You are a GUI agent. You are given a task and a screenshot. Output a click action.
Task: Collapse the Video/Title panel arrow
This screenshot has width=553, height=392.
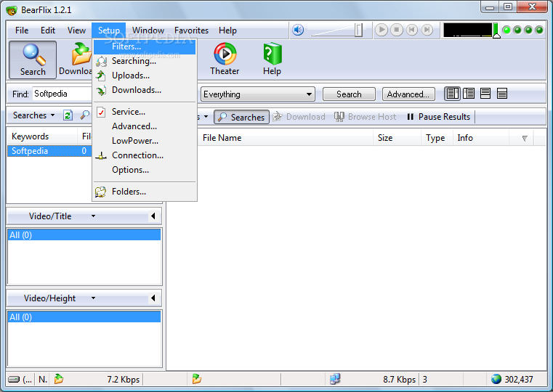point(153,216)
